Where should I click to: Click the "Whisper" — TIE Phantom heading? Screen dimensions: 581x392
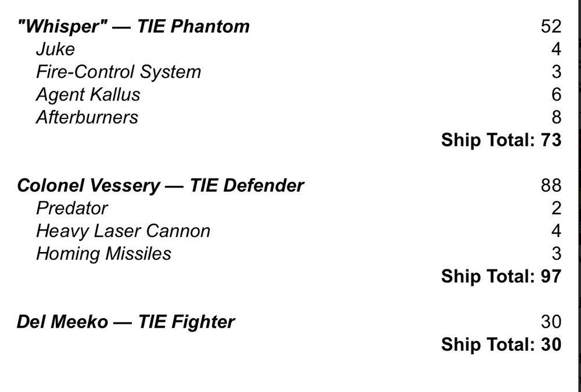134,27
